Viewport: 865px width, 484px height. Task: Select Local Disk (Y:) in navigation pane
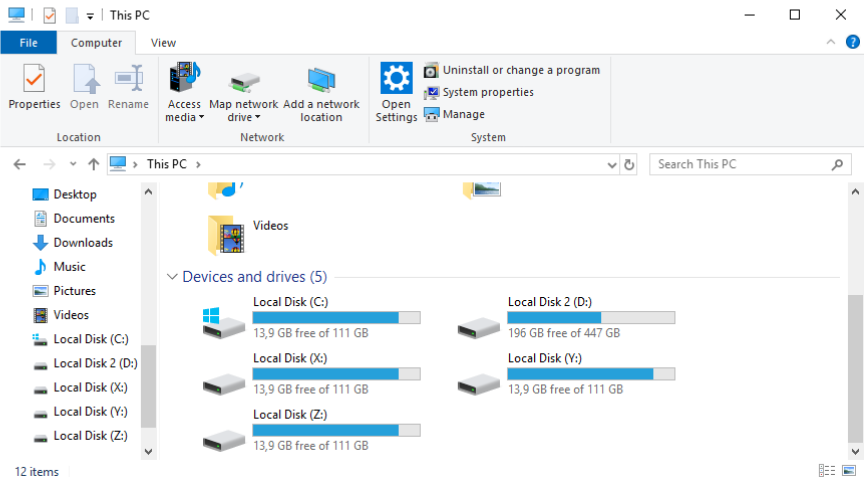(90, 412)
